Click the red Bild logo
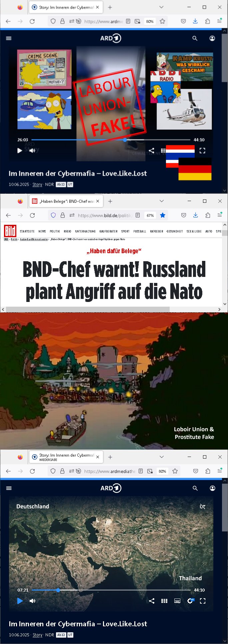 point(10,231)
